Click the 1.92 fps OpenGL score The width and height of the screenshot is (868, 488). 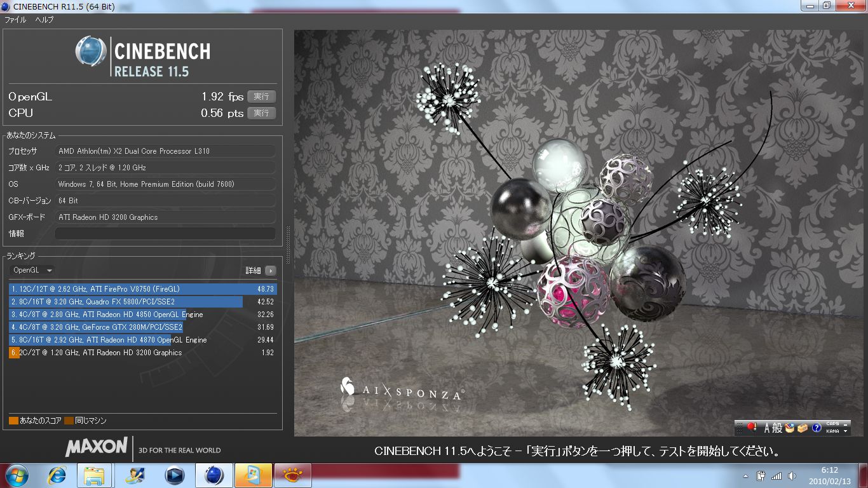tap(222, 97)
